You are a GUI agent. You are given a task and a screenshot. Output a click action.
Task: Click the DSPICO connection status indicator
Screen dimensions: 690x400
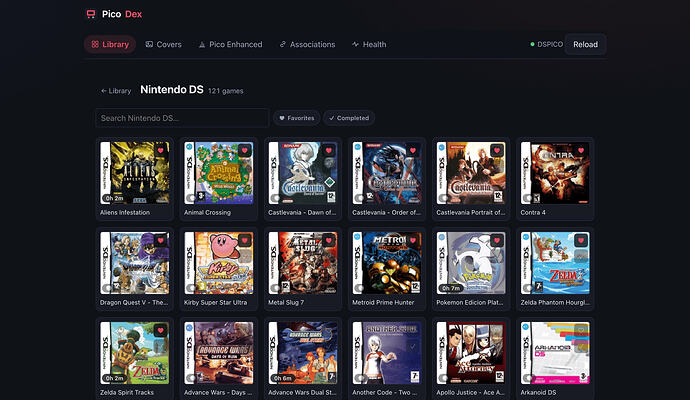pyautogui.click(x=547, y=44)
